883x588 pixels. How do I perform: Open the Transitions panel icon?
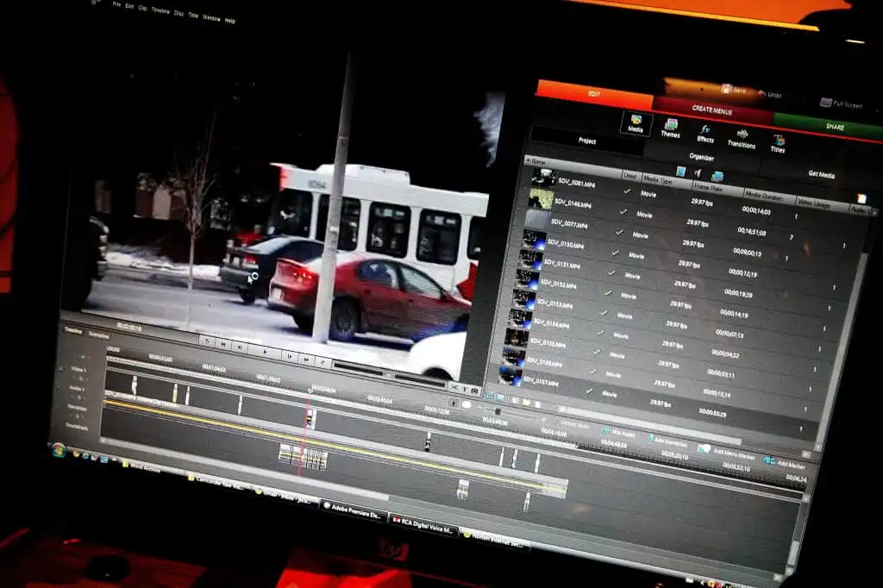click(x=742, y=139)
